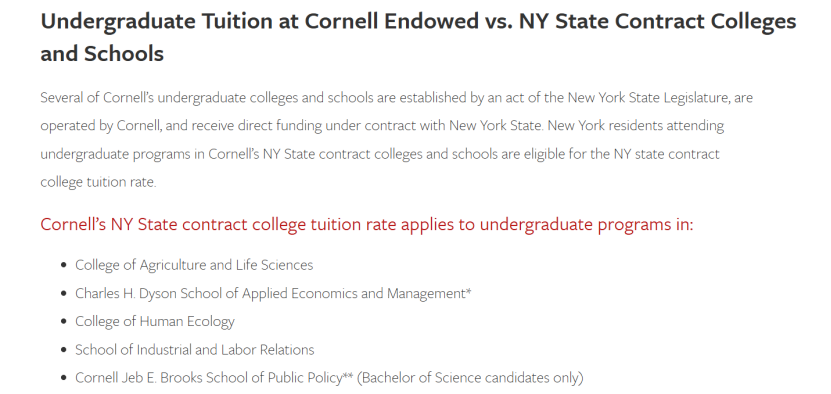Click the bullet beside Cornell Jeb E. Brooks
Image resolution: width=831 pixels, height=394 pixels.
64,378
